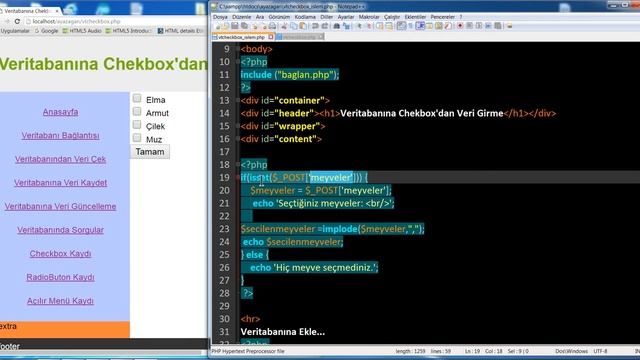Click the Zoom In icon in Notepad++

(360, 26)
